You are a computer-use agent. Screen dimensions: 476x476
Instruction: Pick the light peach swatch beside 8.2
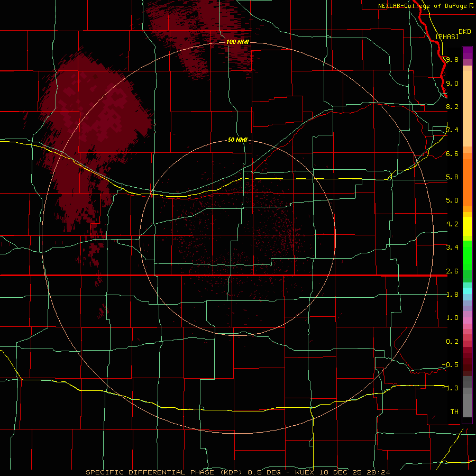click(467, 108)
